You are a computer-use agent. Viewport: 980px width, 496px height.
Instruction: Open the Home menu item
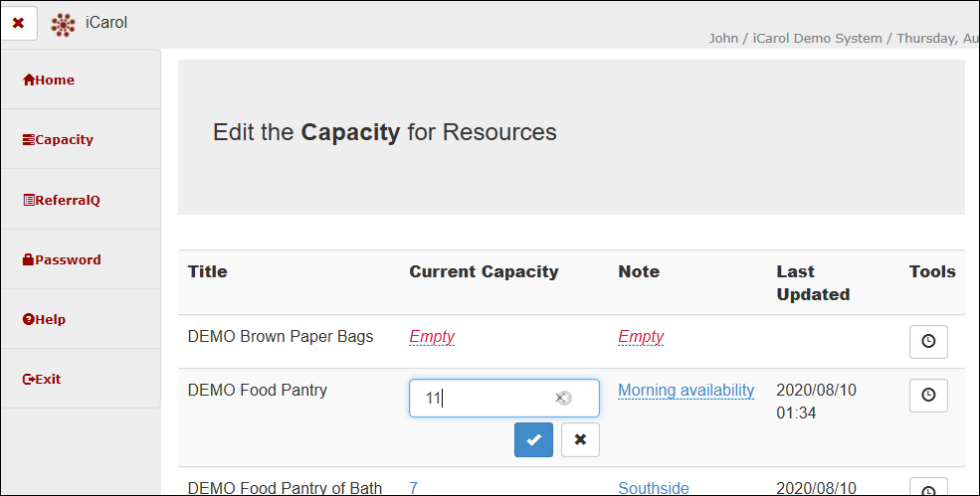(49, 81)
